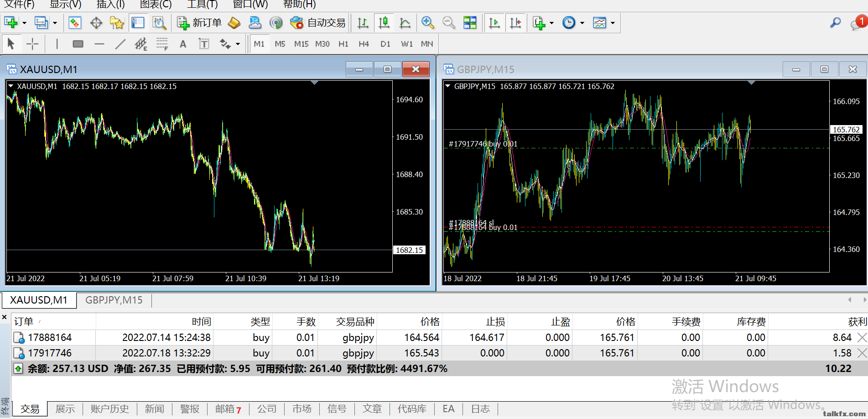Viewport: 868px width, 419px height.
Task: Toggle the Data Window crosshair-target icon
Action: pyautogui.click(x=96, y=22)
